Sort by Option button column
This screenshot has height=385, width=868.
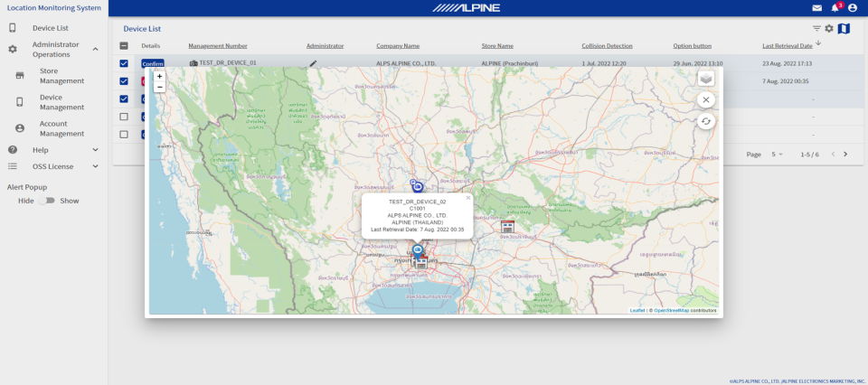tap(692, 46)
